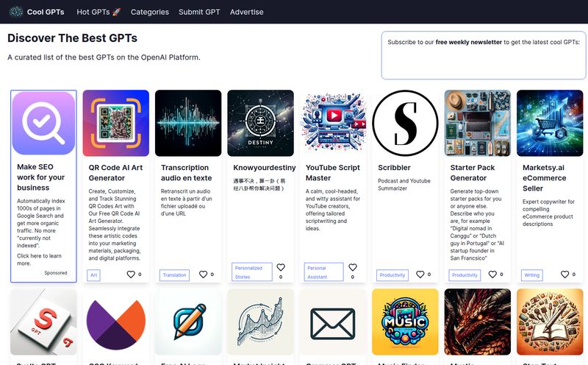Open the Starter Pack Generator title
The height and width of the screenshot is (365, 588).
[x=473, y=173]
